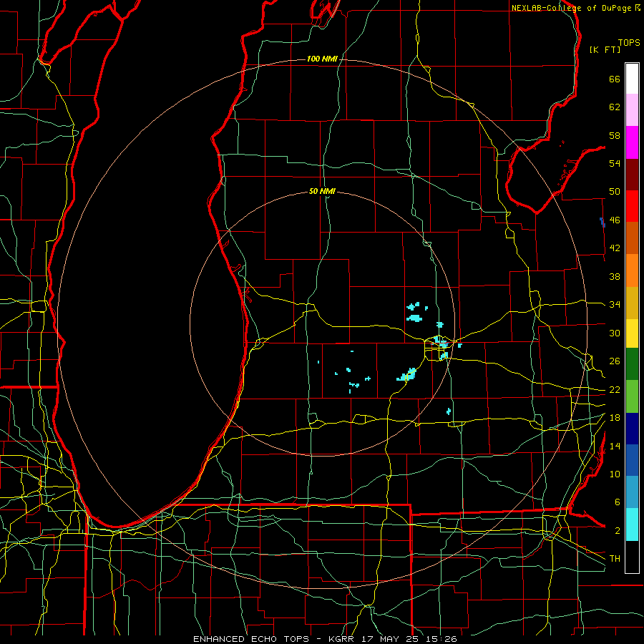The width and height of the screenshot is (644, 644).
Task: Click the legend value "18"
Action: 615,418
